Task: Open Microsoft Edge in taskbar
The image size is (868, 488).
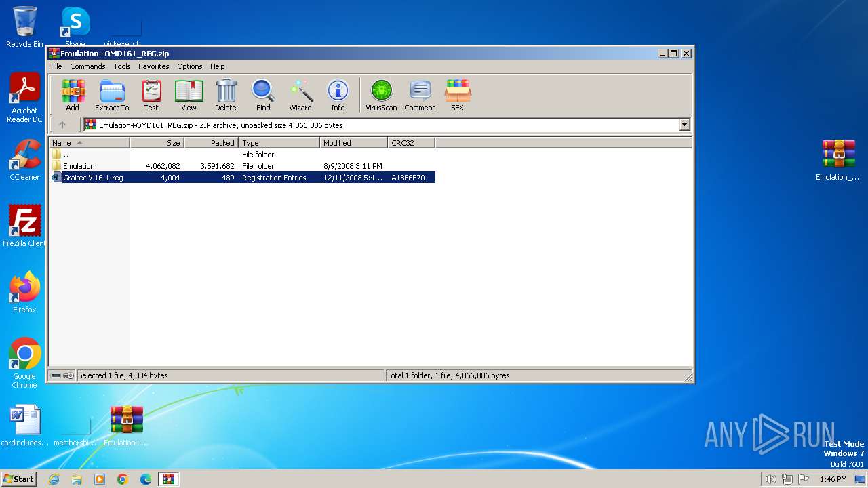Action: click(146, 479)
